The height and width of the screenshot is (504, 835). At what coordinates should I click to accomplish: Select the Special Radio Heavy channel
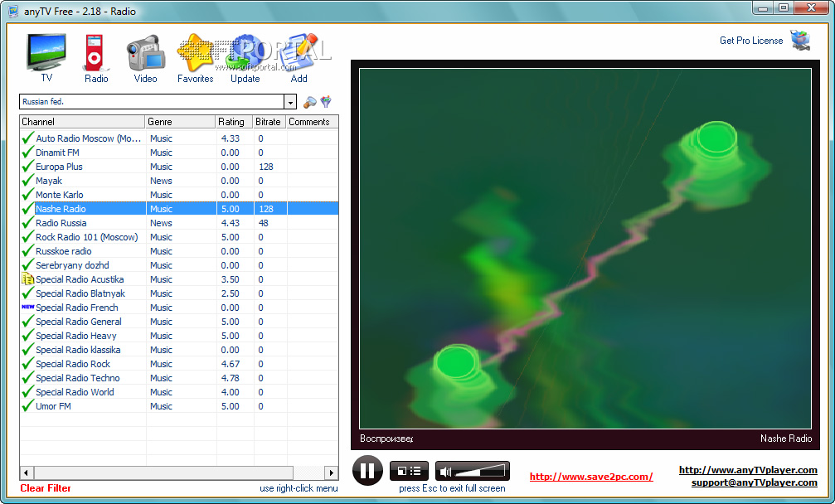click(x=76, y=335)
